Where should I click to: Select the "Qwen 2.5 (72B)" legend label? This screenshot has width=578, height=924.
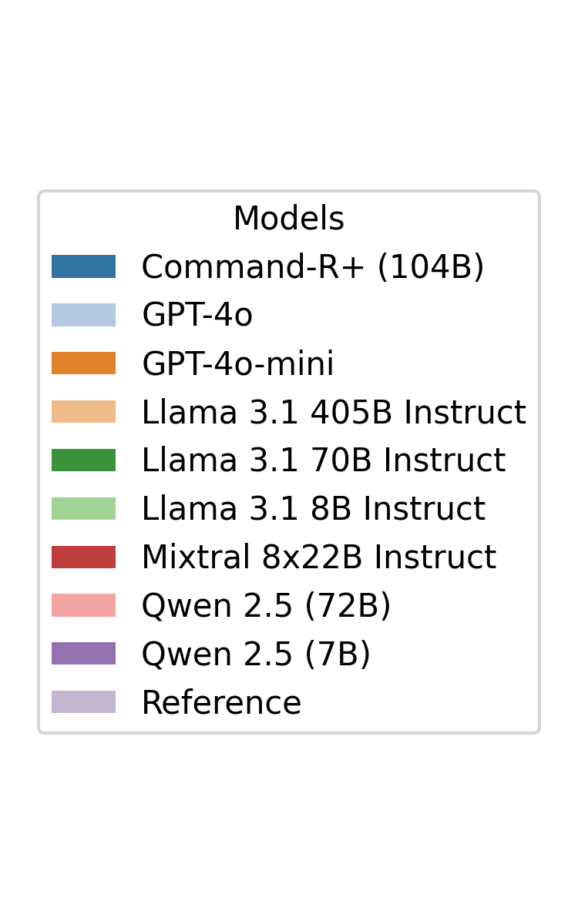click(266, 607)
